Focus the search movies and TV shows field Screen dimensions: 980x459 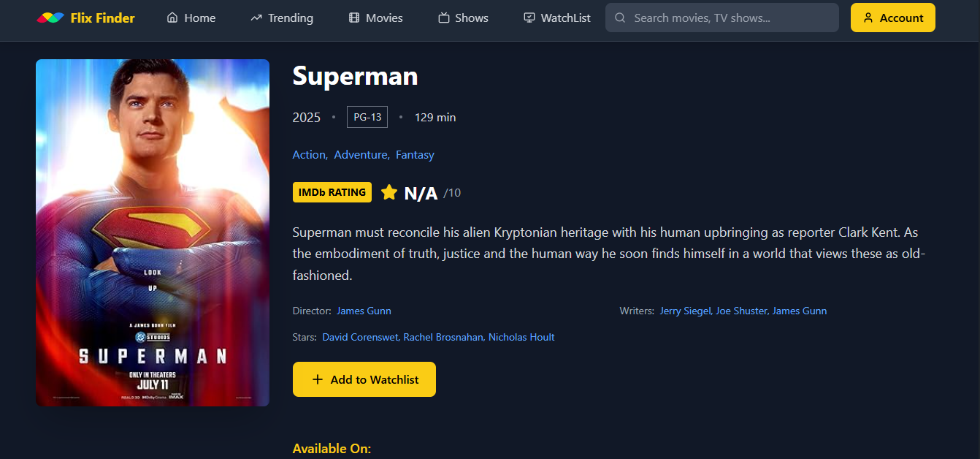722,18
